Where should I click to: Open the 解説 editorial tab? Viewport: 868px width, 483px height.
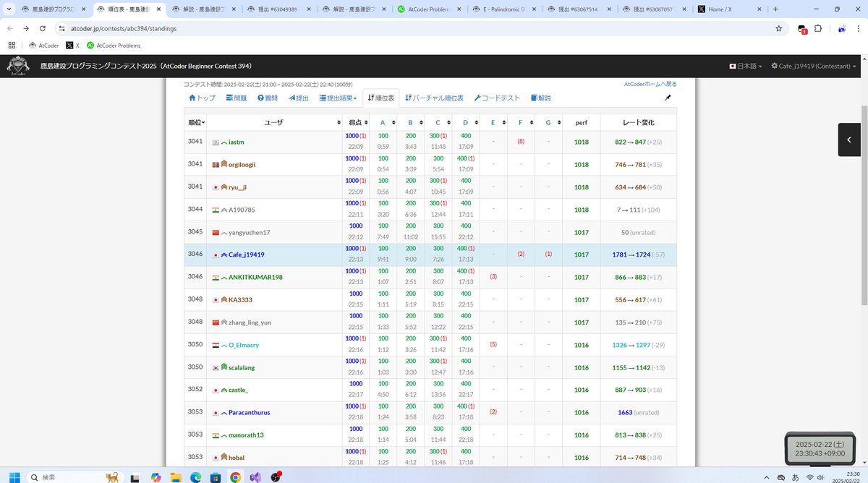(541, 98)
